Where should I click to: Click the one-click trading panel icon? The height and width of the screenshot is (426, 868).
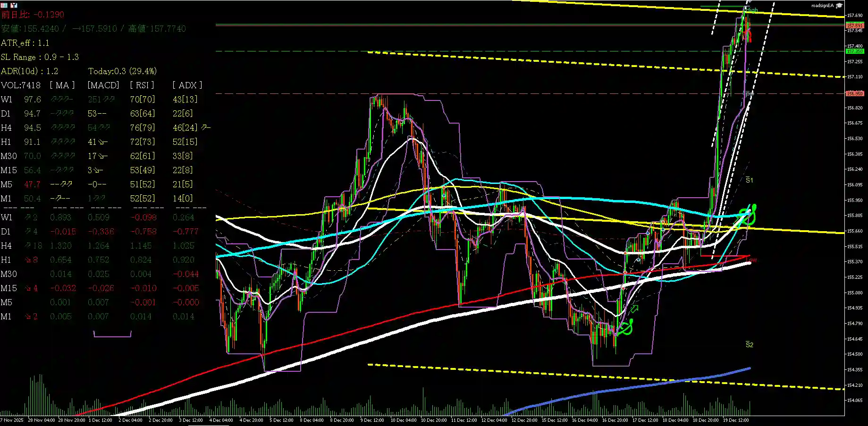point(4,5)
